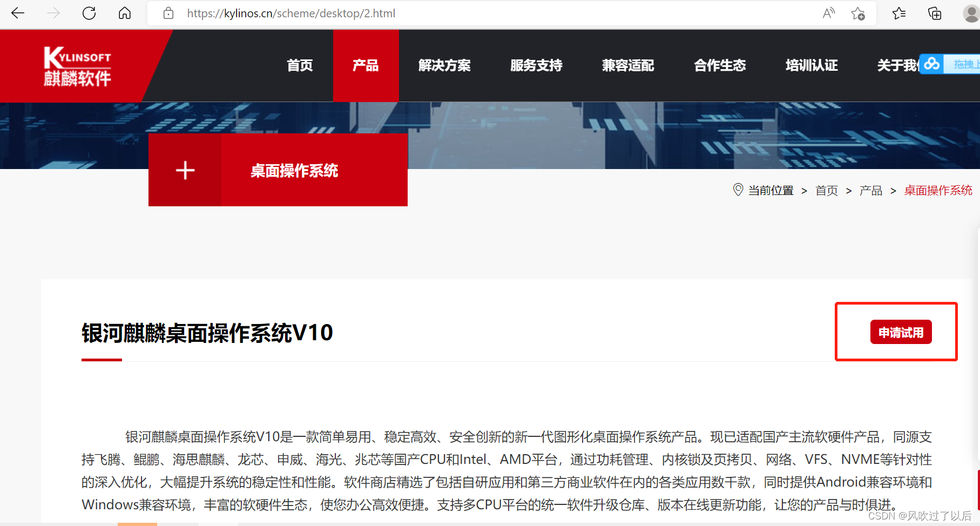Add this page to favorites star icon

point(857,14)
